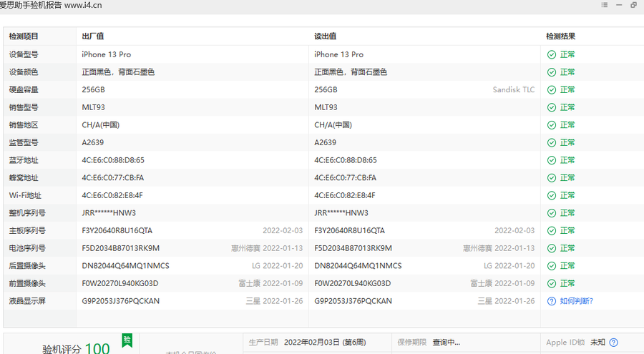Click the 检测结果 column header
Screen dimensions: 644x354
pos(560,36)
